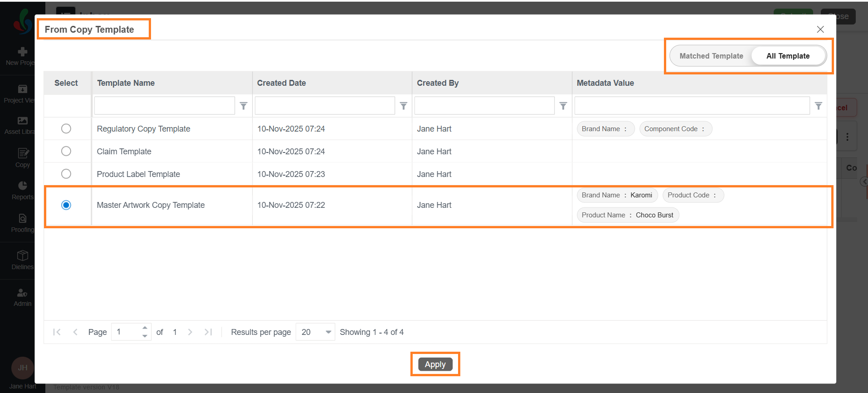Open the Results per page dropdown
Image resolution: width=868 pixels, height=393 pixels.
[x=315, y=332]
